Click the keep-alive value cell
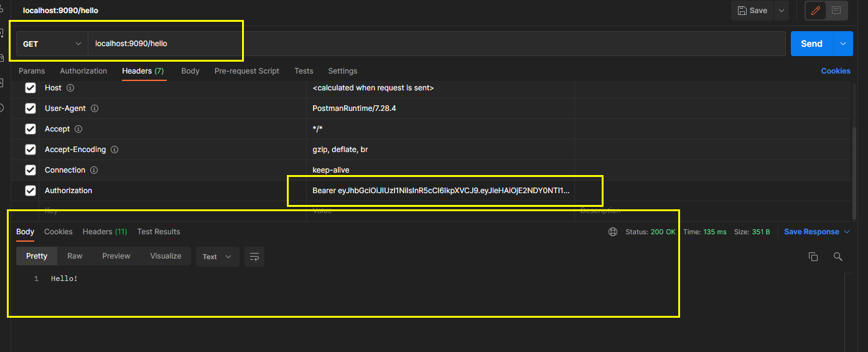 point(441,170)
